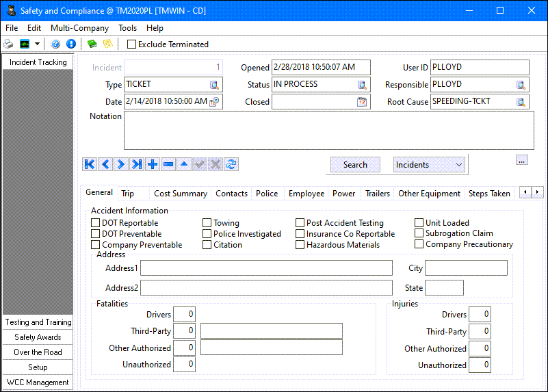This screenshot has width=548, height=392.
Task: Click the green book icon in toolbar
Action: (x=92, y=44)
